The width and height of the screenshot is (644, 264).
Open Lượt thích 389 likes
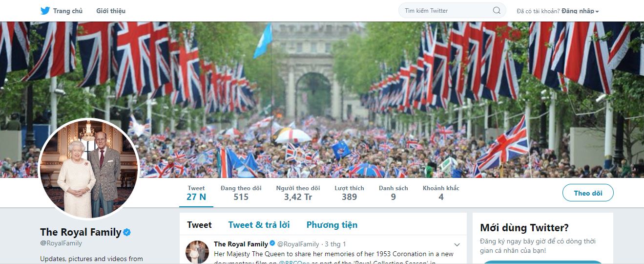(x=349, y=193)
